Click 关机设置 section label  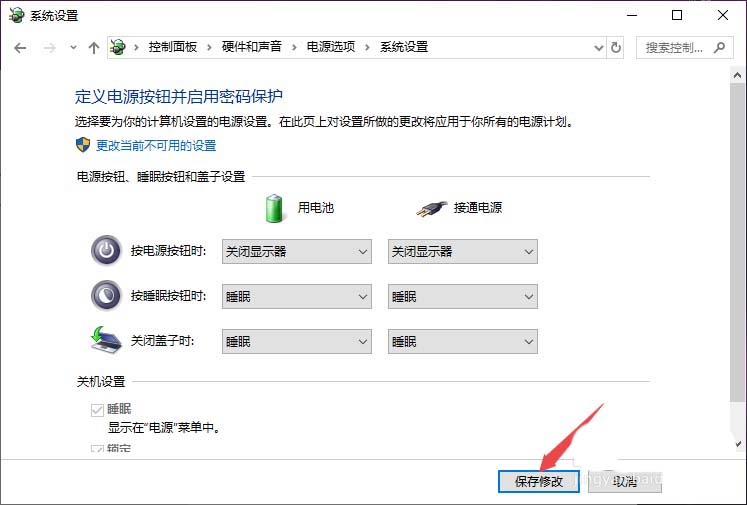tap(101, 382)
